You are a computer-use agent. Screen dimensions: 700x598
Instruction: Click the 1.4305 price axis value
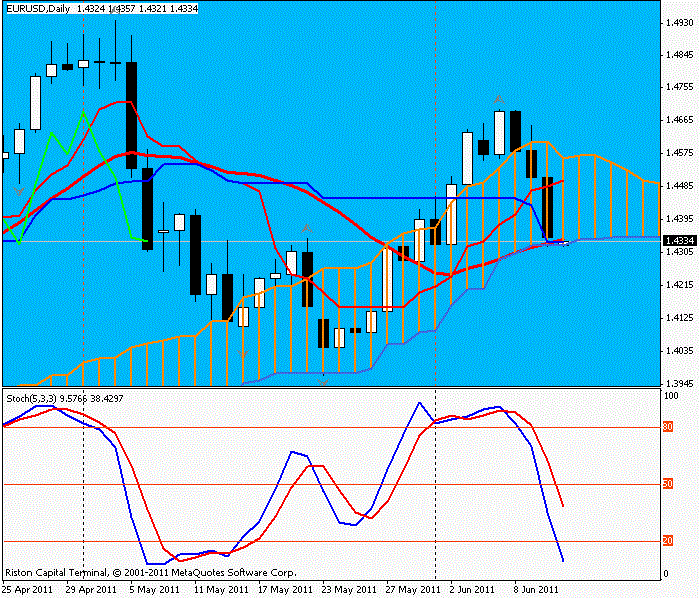coord(679,252)
